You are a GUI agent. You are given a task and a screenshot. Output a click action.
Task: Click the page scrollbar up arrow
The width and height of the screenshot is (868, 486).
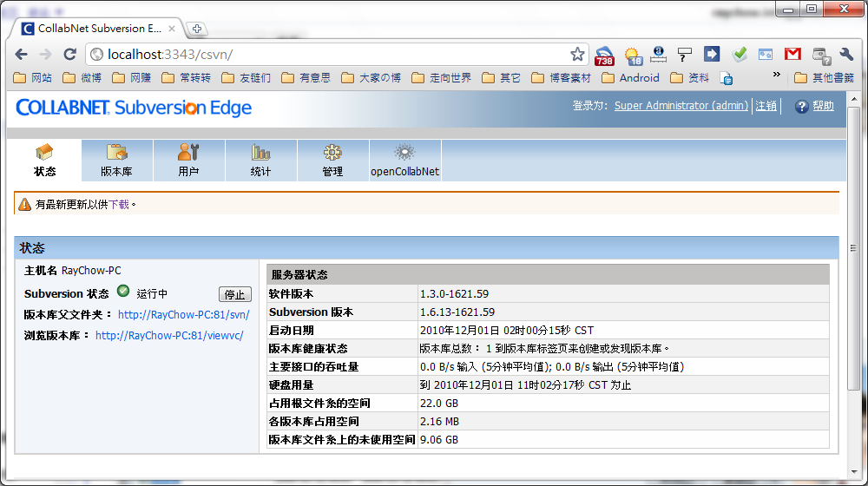tap(853, 100)
